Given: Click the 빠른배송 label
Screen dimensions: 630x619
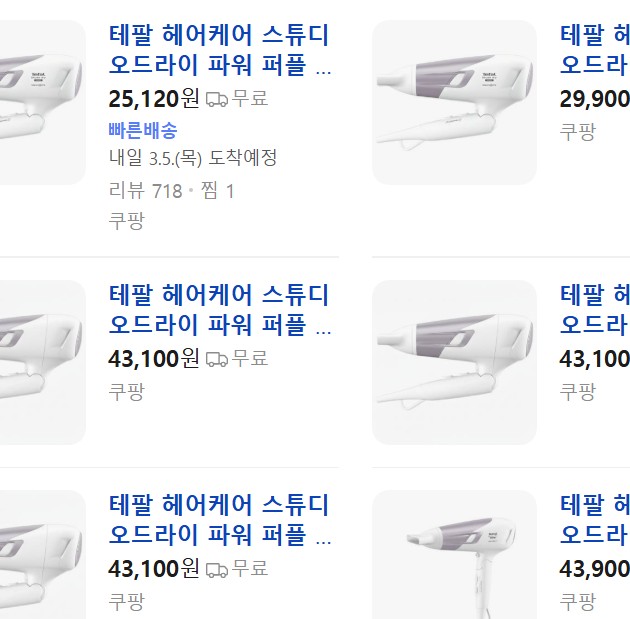Looking at the screenshot, I should coord(143,130).
